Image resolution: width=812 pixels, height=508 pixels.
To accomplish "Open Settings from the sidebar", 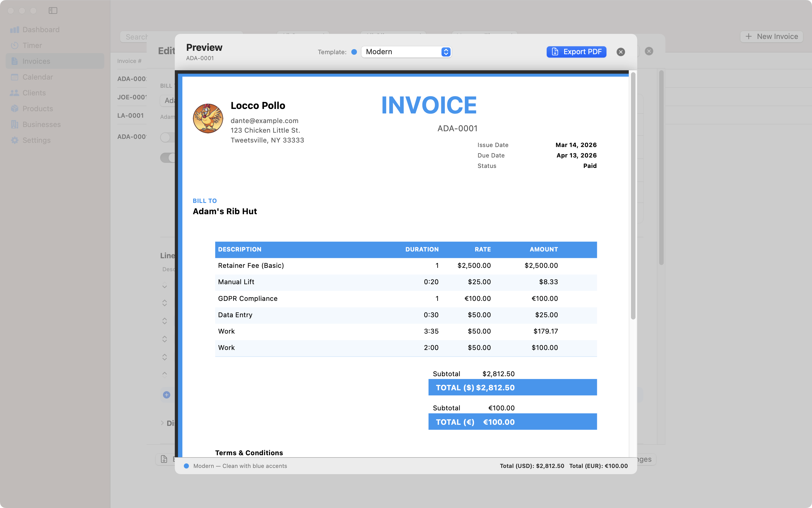I will 55,140.
